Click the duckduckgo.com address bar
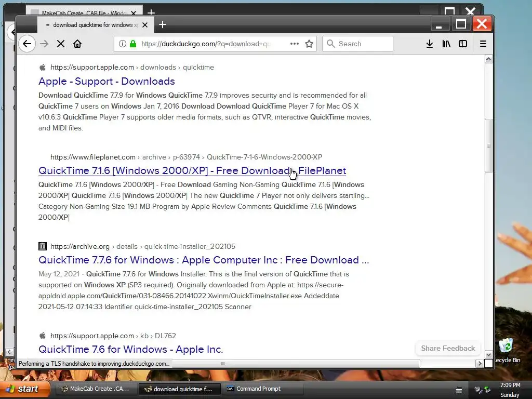The height and width of the screenshot is (399, 532). 206,44
